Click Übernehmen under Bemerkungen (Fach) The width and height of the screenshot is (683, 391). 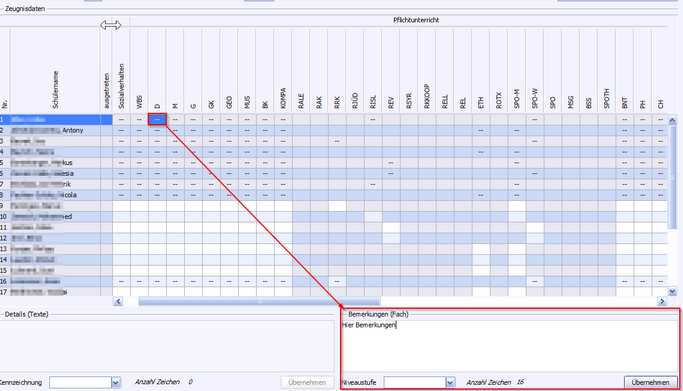pos(650,382)
